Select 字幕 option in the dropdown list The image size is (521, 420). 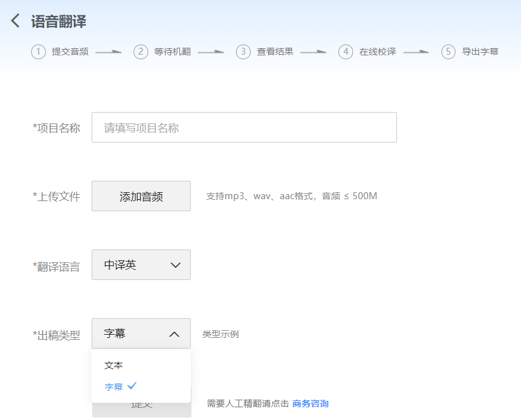[x=115, y=386]
